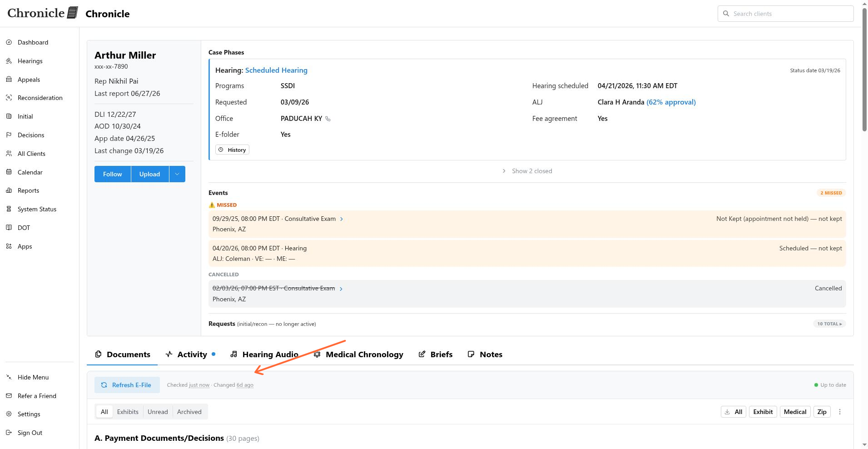Viewport: 868px width, 449px height.
Task: Open Apps via its grid icon
Action: (9, 246)
